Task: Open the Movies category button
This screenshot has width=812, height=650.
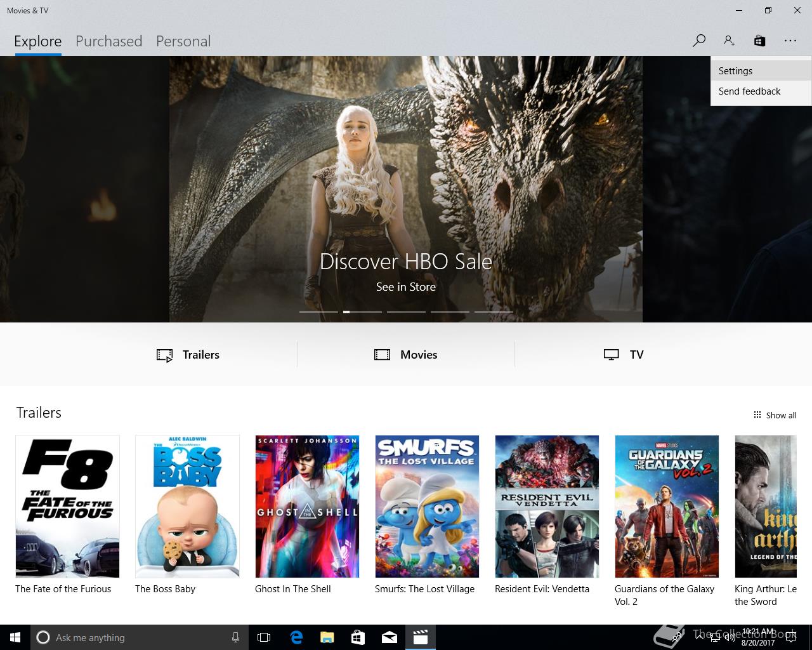Action: (x=406, y=355)
